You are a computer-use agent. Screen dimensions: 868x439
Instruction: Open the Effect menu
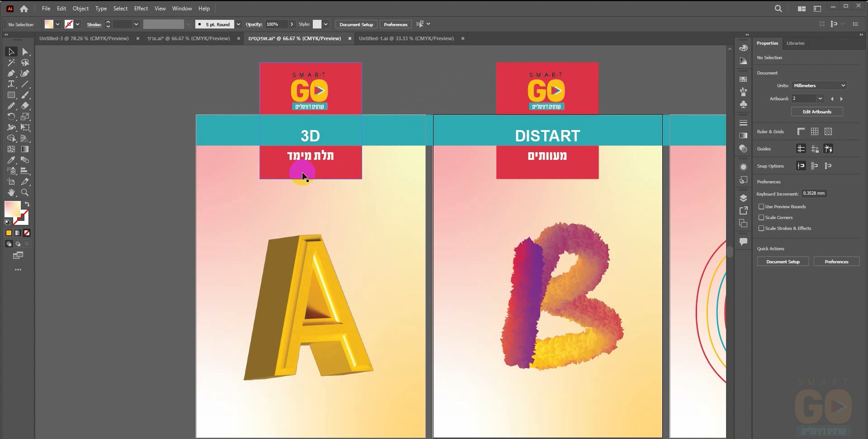point(141,9)
